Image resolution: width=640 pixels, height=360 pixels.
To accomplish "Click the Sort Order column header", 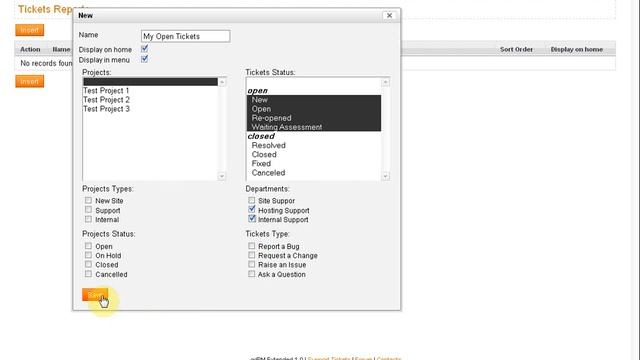I will pos(516,49).
